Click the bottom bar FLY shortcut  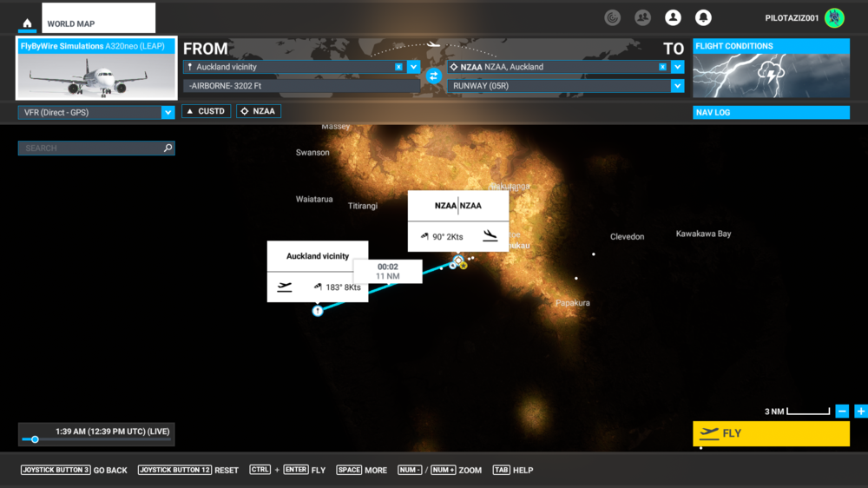click(319, 471)
